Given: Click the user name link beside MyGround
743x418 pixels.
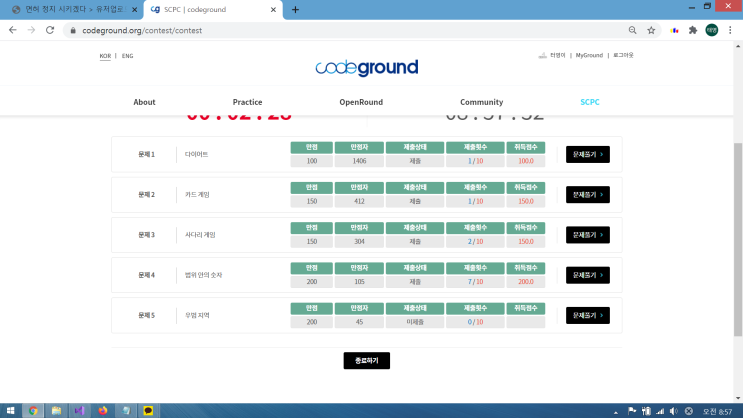Looking at the screenshot, I should tap(557, 55).
